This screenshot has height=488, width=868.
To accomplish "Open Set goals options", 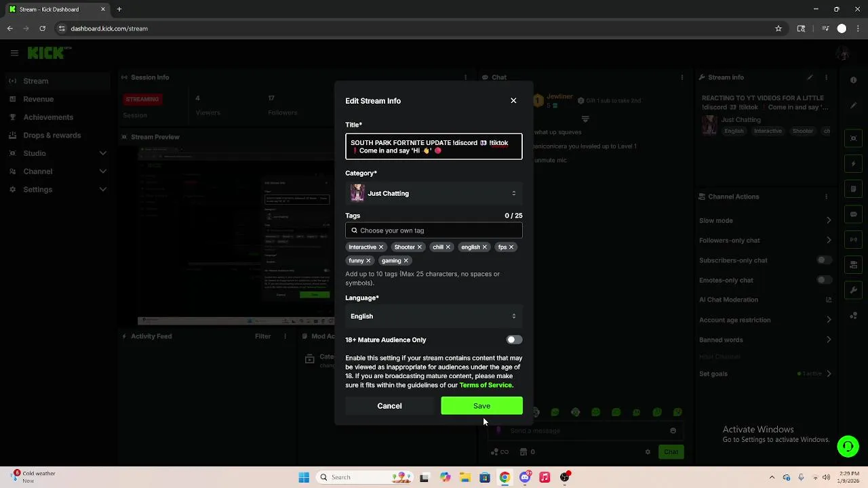I will coord(765,373).
